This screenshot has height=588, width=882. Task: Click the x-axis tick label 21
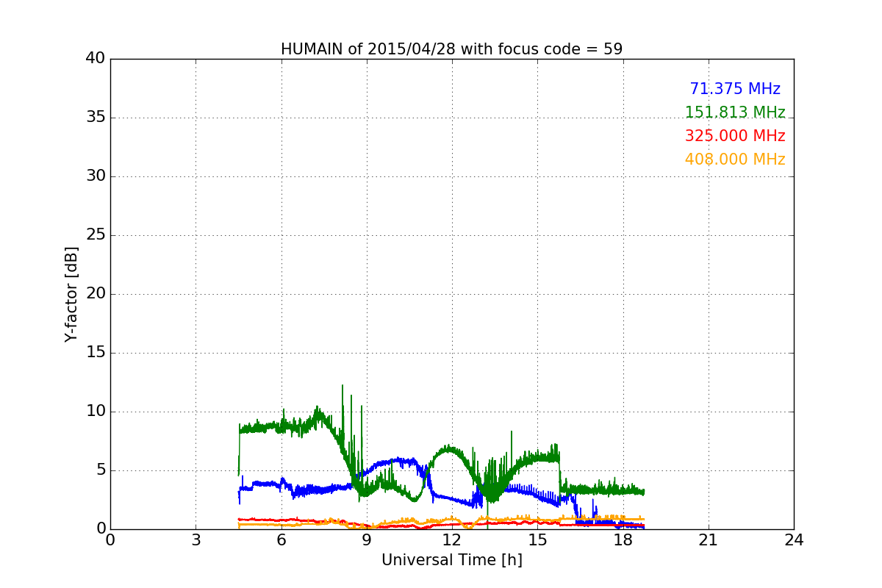pos(709,540)
